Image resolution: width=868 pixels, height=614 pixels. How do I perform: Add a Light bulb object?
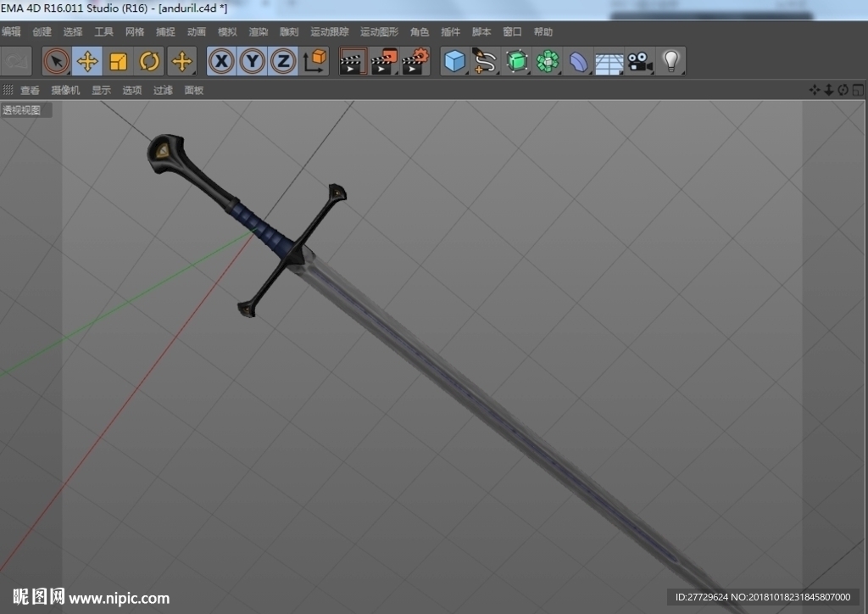coord(671,61)
